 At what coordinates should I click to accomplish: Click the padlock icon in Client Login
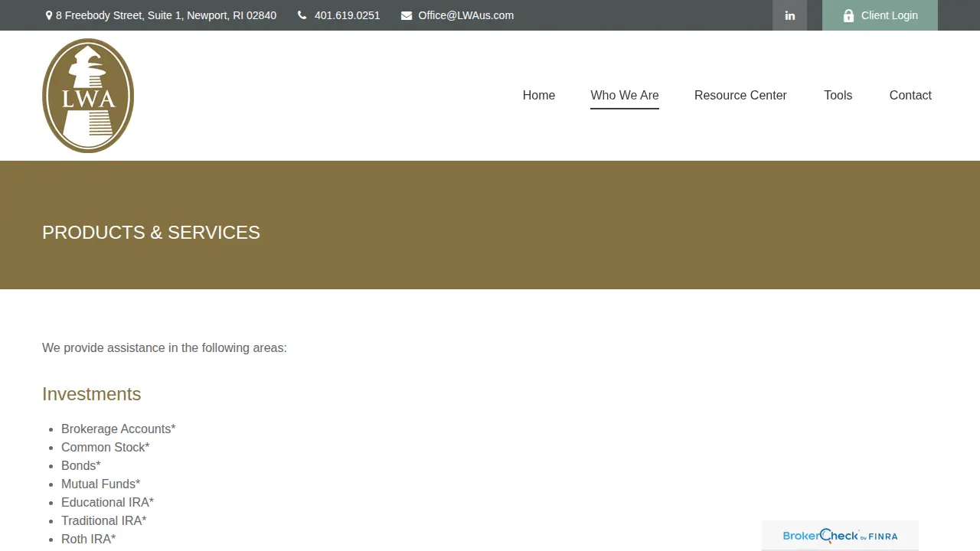coord(848,15)
